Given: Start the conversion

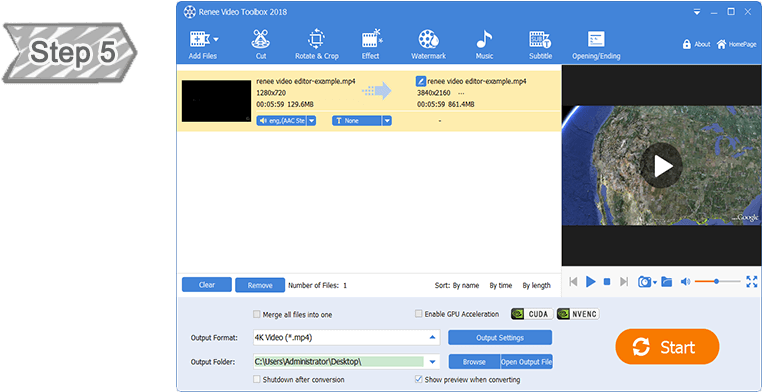Looking at the screenshot, I should click(x=667, y=347).
